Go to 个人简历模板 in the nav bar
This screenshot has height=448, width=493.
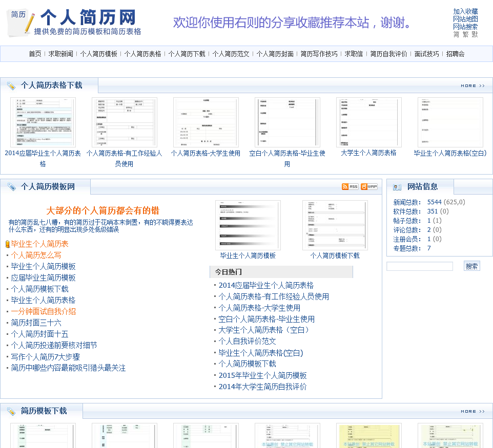point(99,54)
